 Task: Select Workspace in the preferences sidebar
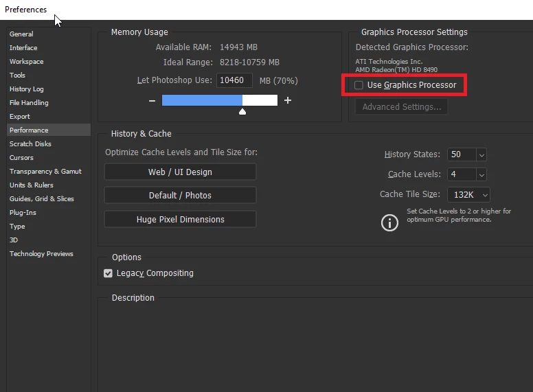click(27, 62)
